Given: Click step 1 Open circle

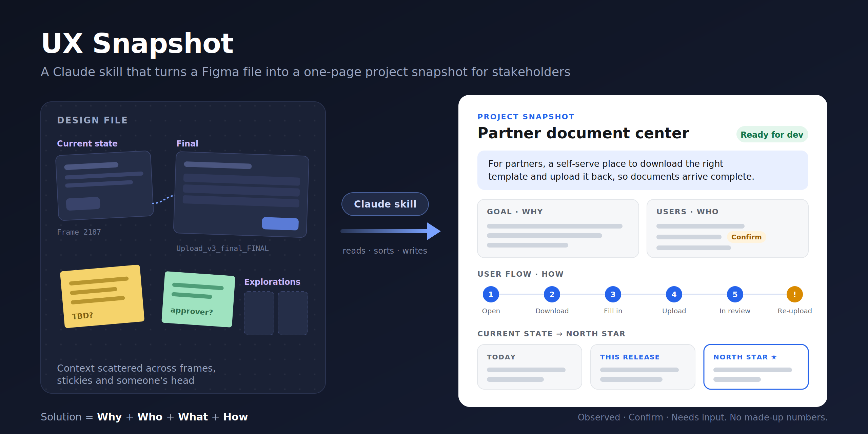Looking at the screenshot, I should tap(491, 294).
